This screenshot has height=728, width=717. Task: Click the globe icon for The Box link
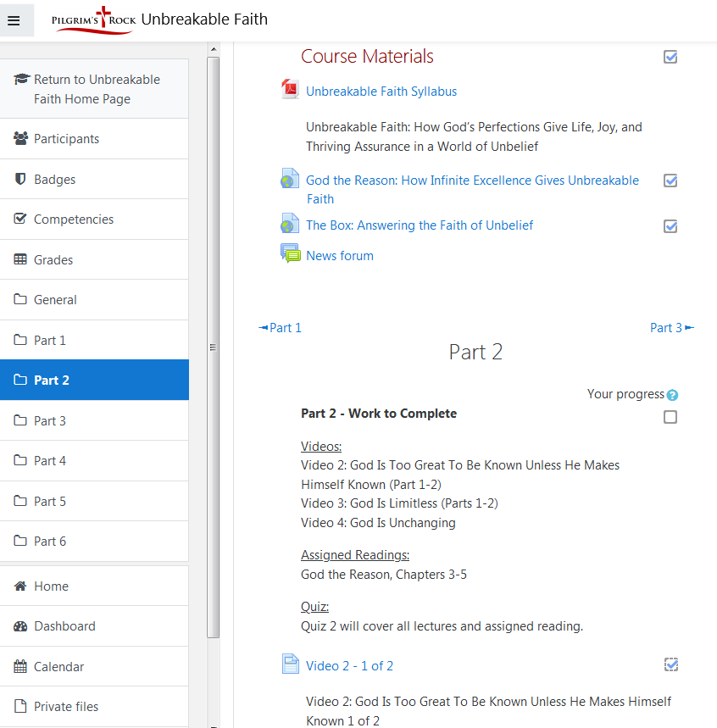click(x=291, y=225)
